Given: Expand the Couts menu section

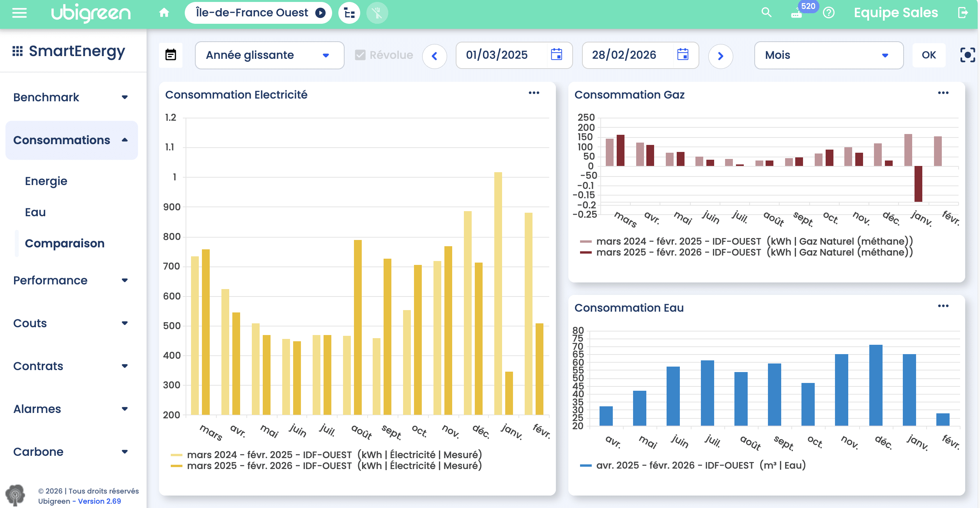Looking at the screenshot, I should point(72,323).
